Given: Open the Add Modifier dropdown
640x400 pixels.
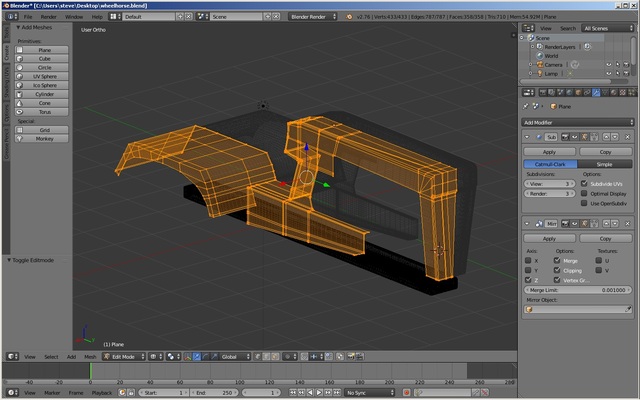Looking at the screenshot, I should point(578,121).
